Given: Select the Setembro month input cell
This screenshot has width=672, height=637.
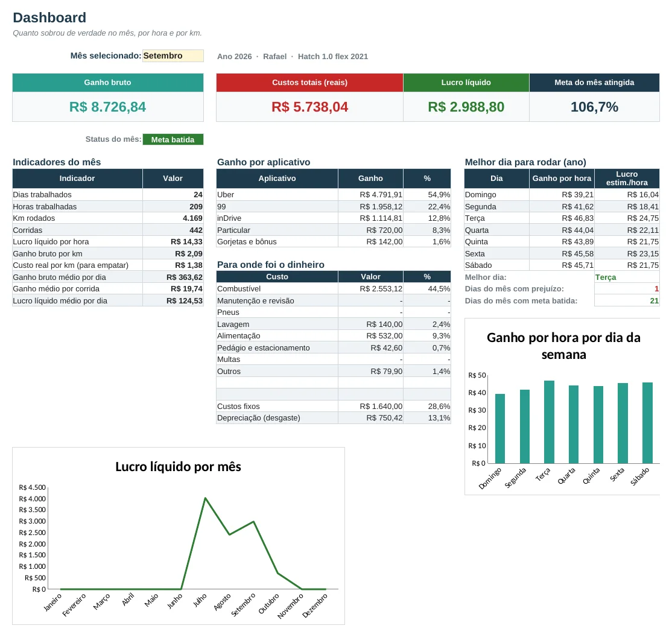Looking at the screenshot, I should pyautogui.click(x=173, y=55).
